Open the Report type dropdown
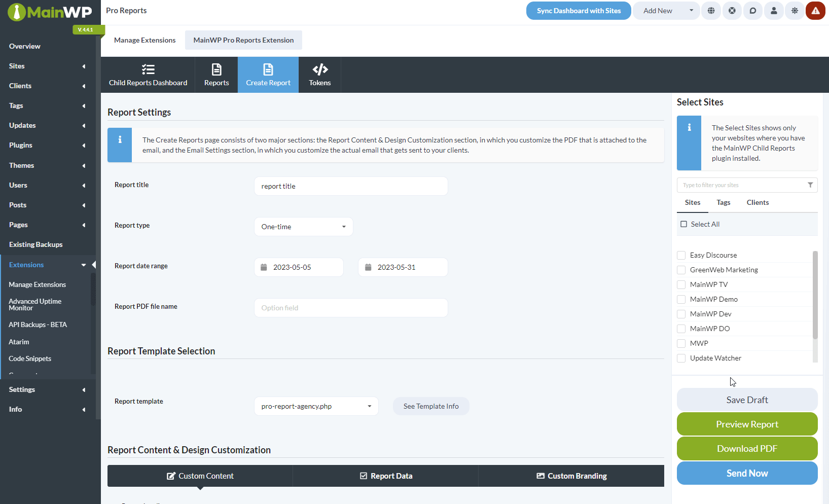 (x=303, y=227)
